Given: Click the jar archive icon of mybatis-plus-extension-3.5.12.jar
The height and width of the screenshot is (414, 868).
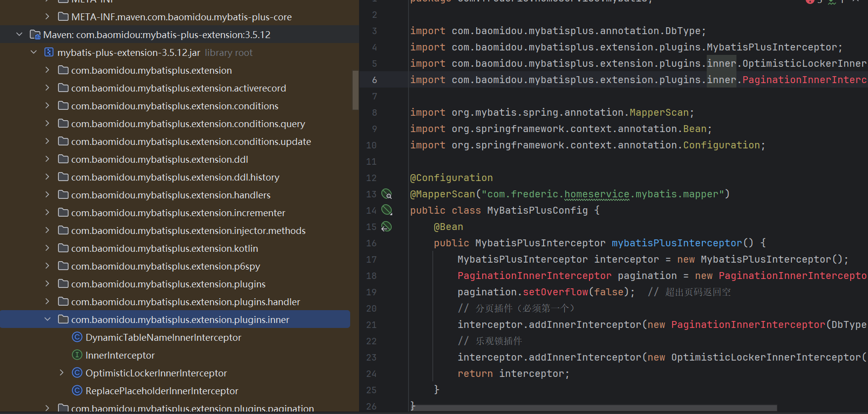Looking at the screenshot, I should (49, 52).
